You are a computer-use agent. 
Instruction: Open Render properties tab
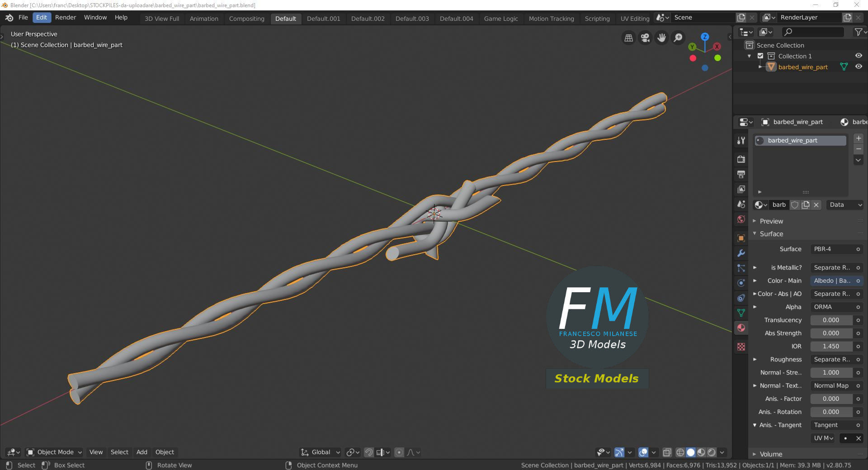(x=741, y=159)
